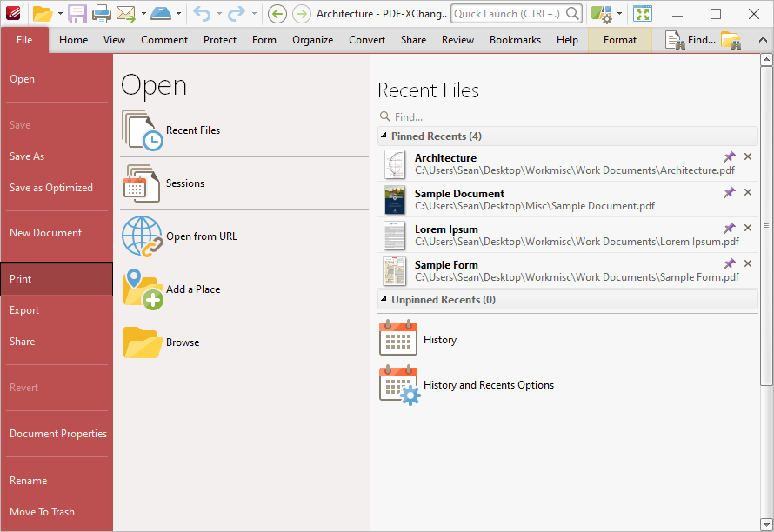This screenshot has width=774, height=532.
Task: Remove Sample Form from recent list
Action: [x=748, y=263]
